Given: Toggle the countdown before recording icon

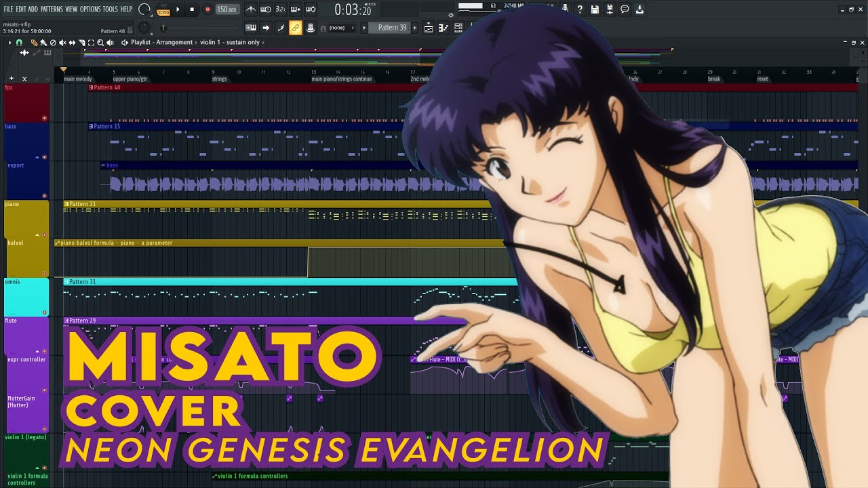Looking at the screenshot, I should [x=281, y=9].
